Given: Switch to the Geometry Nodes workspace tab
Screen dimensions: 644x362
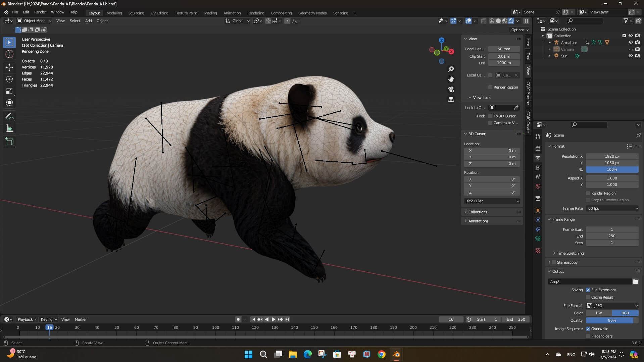Looking at the screenshot, I should tap(312, 13).
